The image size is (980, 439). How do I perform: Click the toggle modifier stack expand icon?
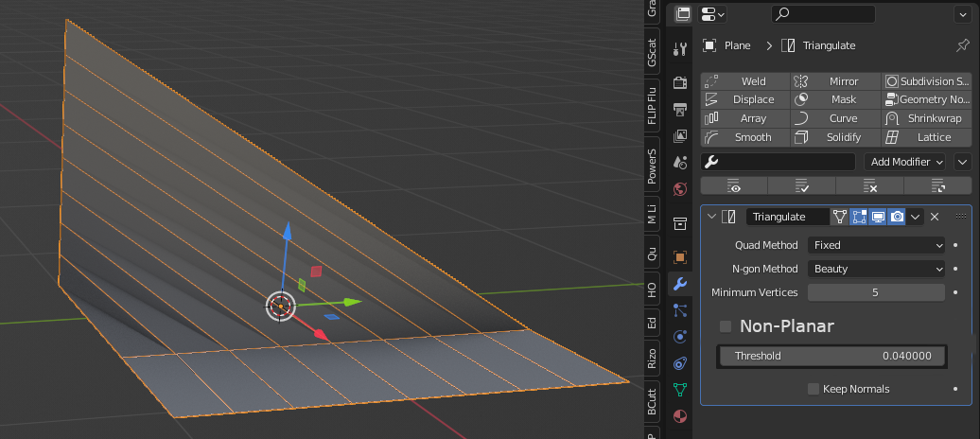937,185
